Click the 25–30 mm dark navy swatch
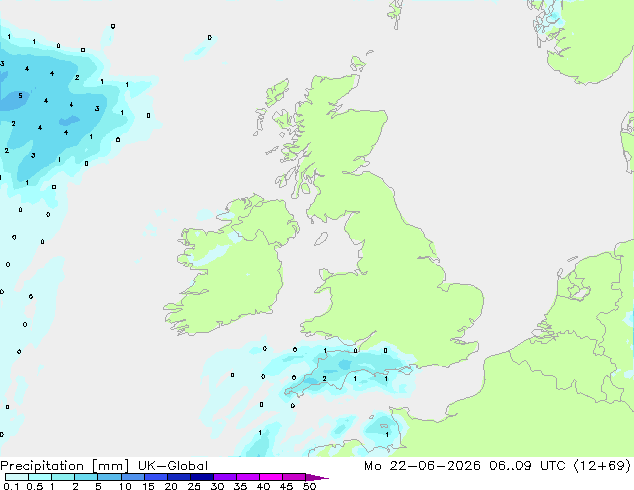Image resolution: width=634 pixels, height=490 pixels. point(201,477)
